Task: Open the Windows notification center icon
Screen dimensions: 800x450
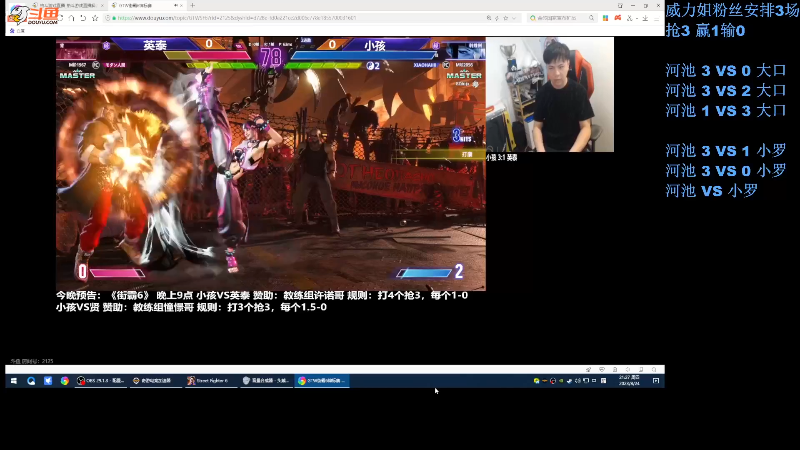Action: (656, 381)
